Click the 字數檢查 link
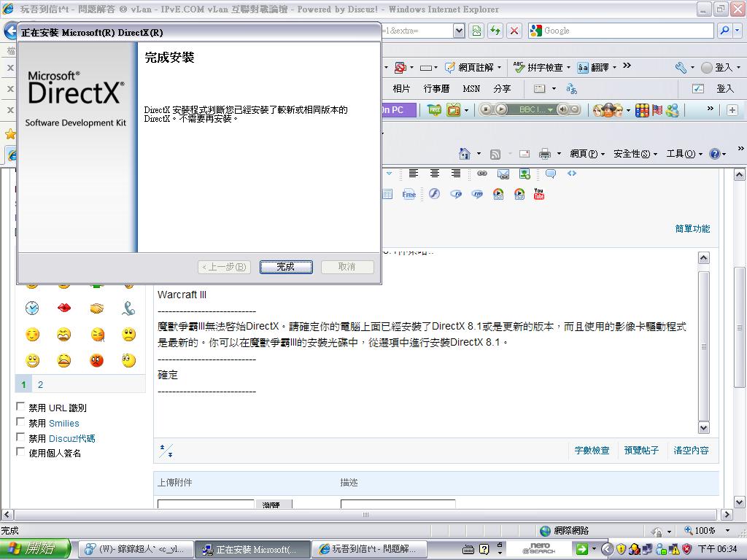The width and height of the screenshot is (747, 560). tap(592, 450)
